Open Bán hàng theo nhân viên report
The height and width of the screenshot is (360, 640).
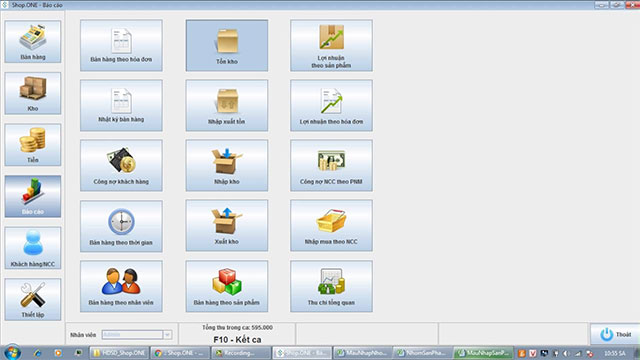[121, 286]
